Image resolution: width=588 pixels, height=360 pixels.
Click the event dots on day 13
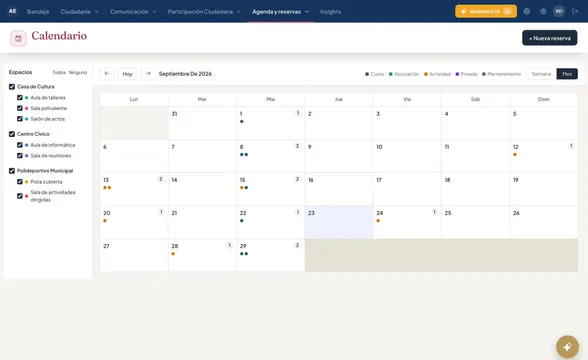click(x=107, y=188)
